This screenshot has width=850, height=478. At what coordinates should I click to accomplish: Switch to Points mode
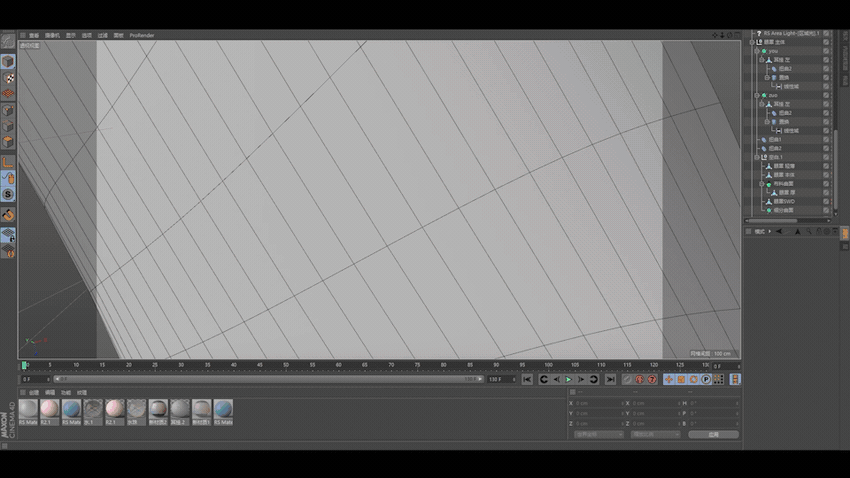[8, 110]
